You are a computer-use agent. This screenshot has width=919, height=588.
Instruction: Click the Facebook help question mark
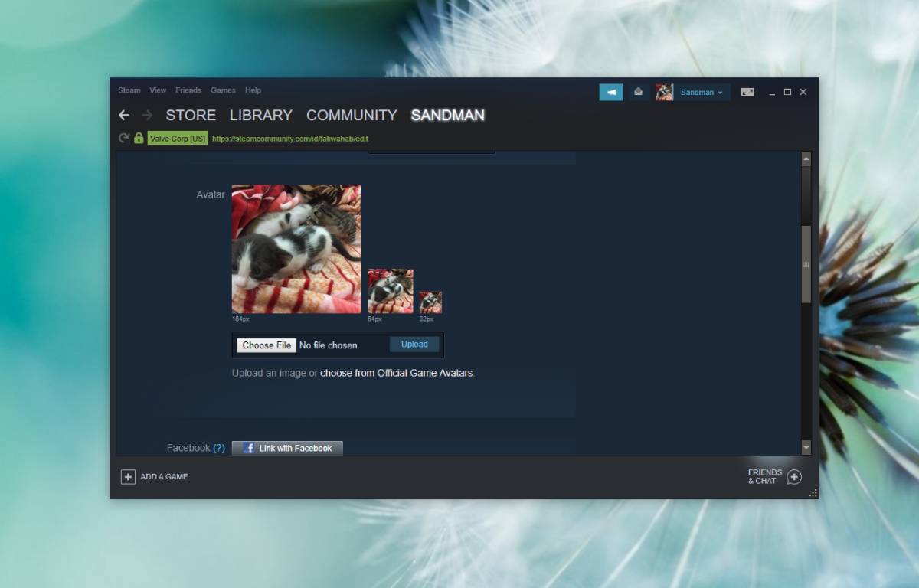(x=219, y=448)
